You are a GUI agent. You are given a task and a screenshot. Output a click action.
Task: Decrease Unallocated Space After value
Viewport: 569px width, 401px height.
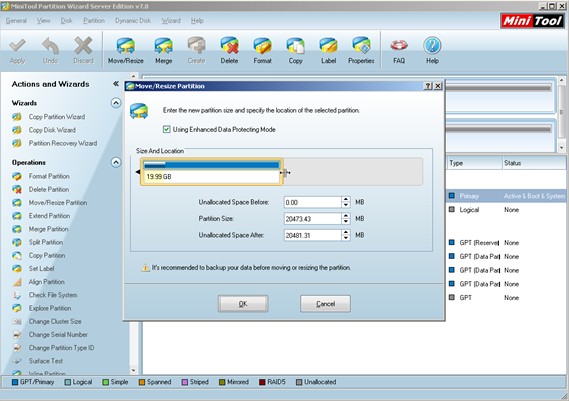click(x=346, y=238)
